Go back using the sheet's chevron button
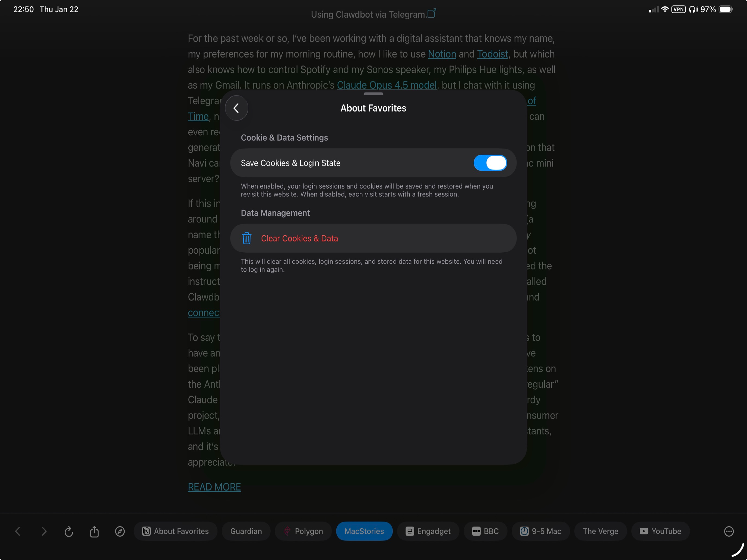Viewport: 747px width, 560px height. pyautogui.click(x=236, y=108)
